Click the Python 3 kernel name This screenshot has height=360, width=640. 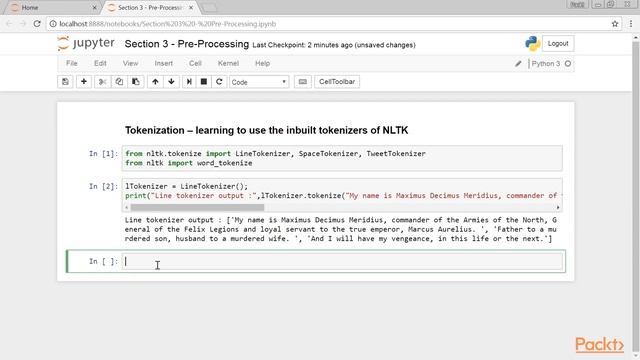pos(546,64)
